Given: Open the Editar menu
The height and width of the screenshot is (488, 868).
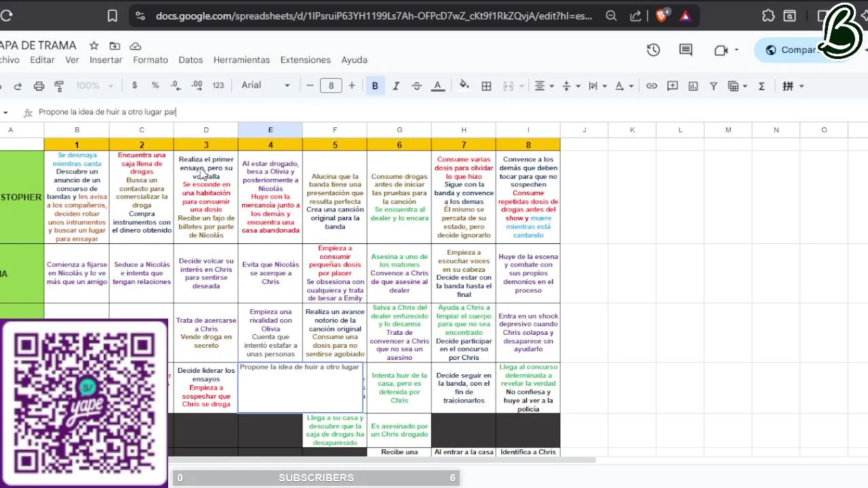Looking at the screenshot, I should click(x=42, y=60).
